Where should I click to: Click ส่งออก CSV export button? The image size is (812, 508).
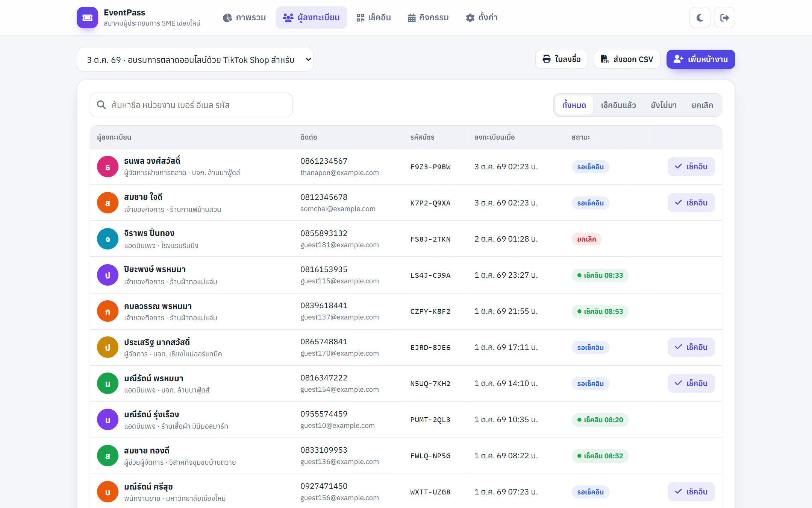[627, 59]
